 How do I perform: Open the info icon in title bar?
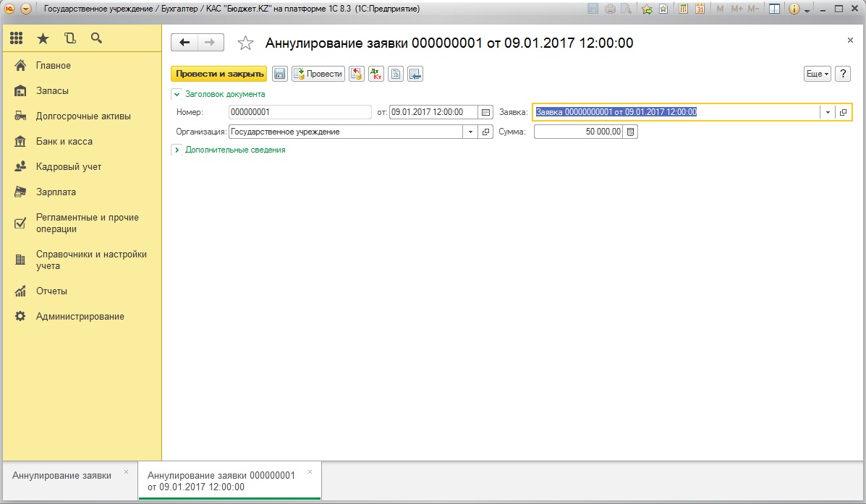tap(794, 9)
